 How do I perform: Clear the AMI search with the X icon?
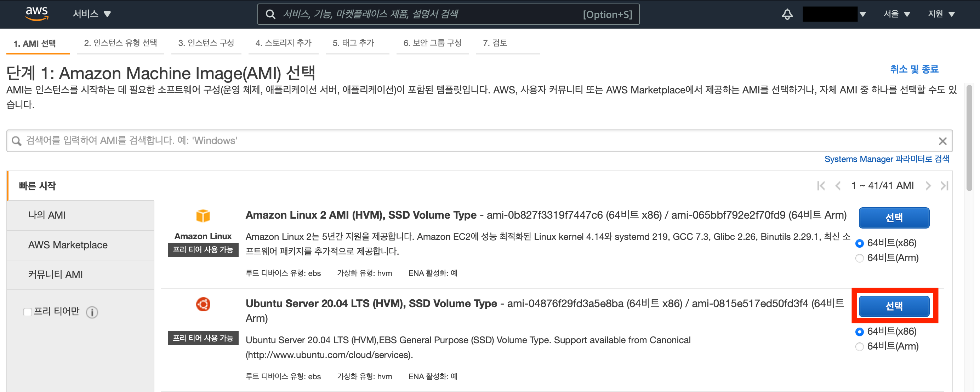942,141
